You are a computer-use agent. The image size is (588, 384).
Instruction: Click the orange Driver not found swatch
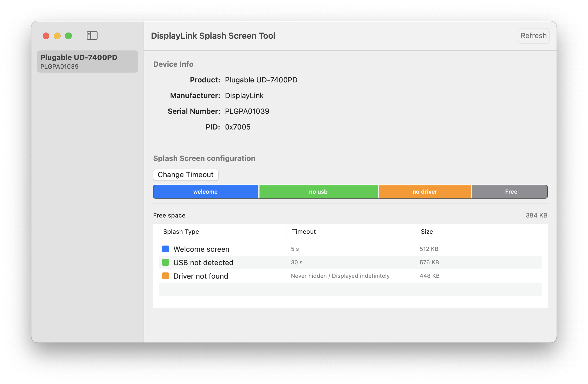pos(166,276)
